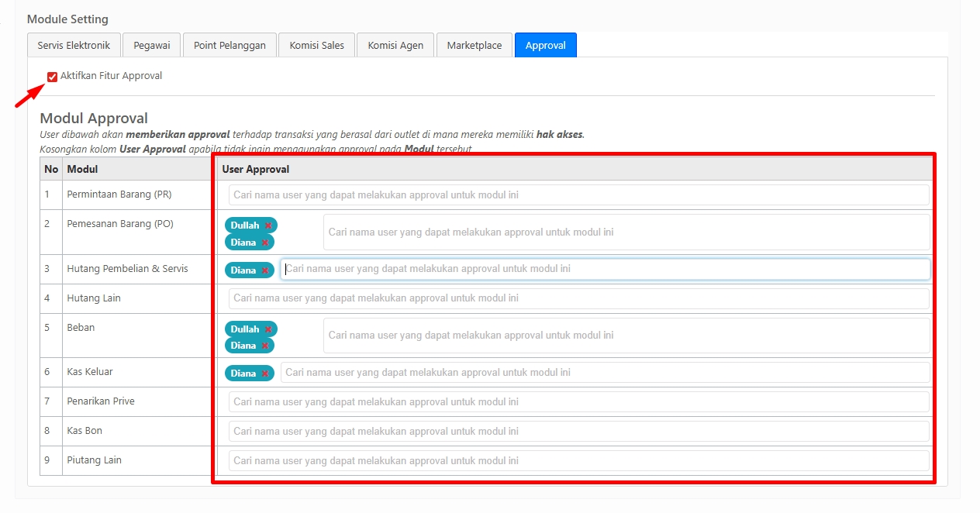This screenshot has width=980, height=513.
Task: Open the Komisi Agen tab
Action: pyautogui.click(x=395, y=45)
